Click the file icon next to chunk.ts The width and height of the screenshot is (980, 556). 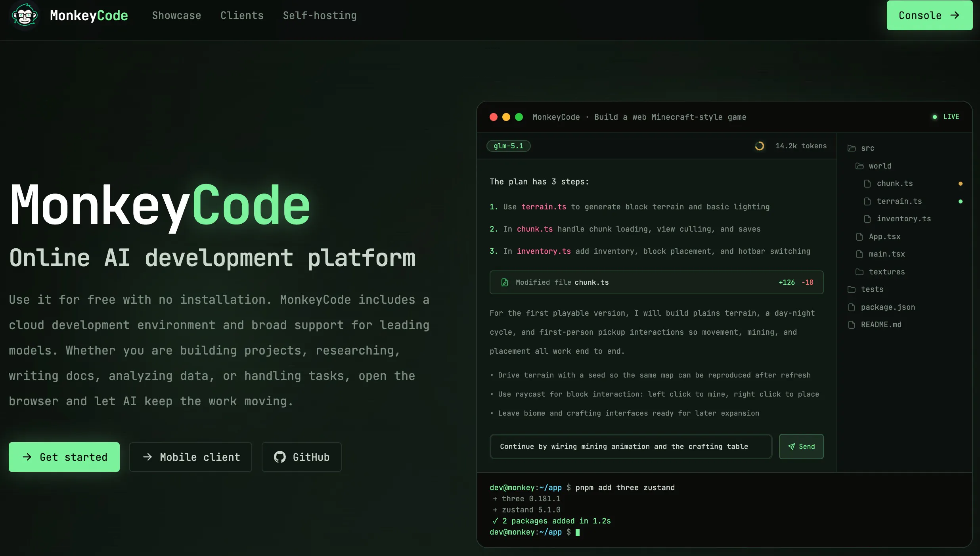[x=867, y=184]
